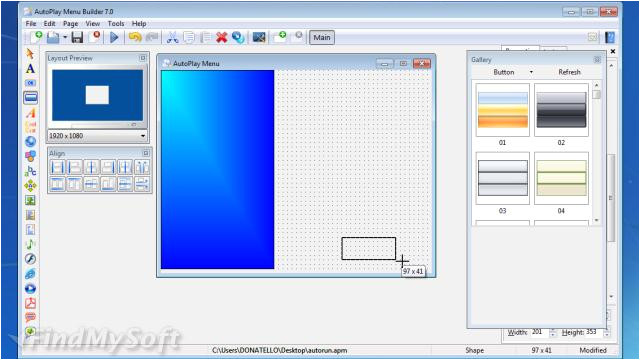This screenshot has width=640, height=360.
Task: Select the colored shapes tool
Action: [x=30, y=156]
